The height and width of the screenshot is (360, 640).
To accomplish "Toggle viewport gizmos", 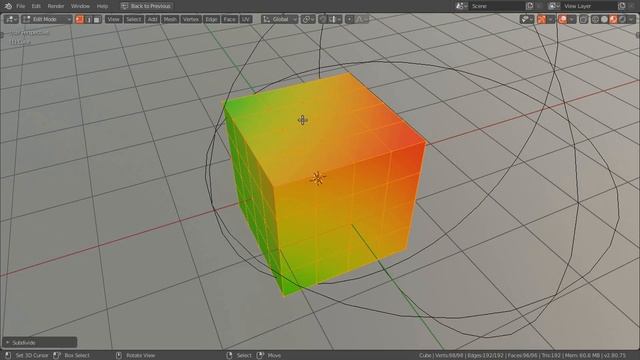I will click(x=542, y=19).
